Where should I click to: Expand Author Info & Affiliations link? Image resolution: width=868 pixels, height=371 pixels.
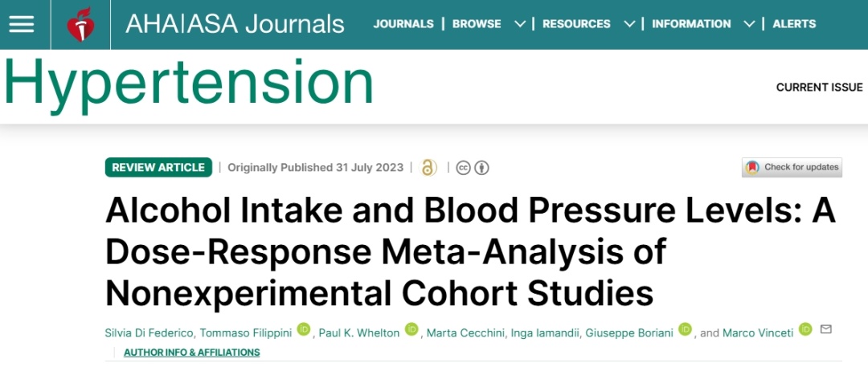[x=191, y=353]
